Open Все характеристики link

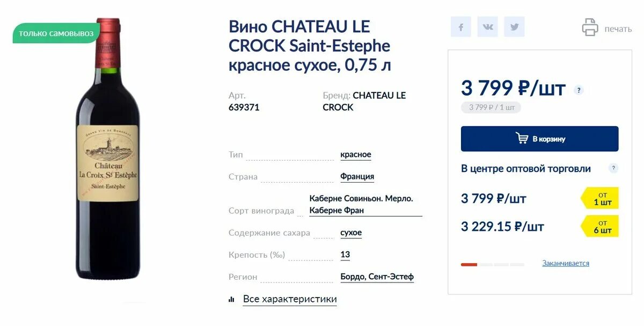290,299
